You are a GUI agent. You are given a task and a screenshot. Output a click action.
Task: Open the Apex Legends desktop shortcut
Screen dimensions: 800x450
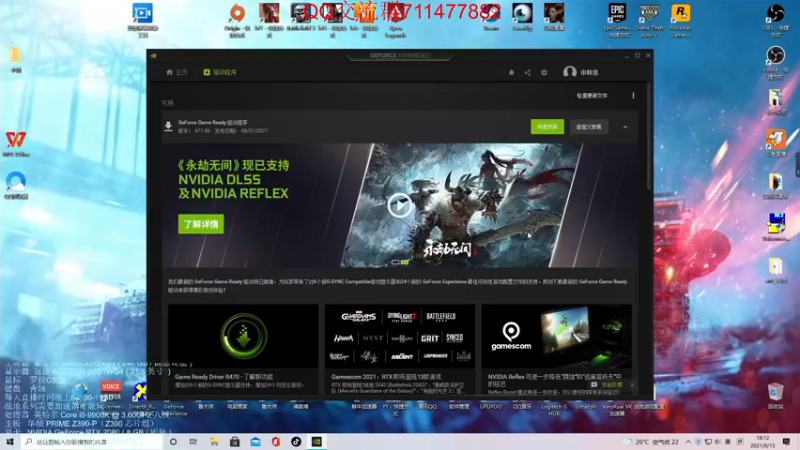(x=396, y=20)
